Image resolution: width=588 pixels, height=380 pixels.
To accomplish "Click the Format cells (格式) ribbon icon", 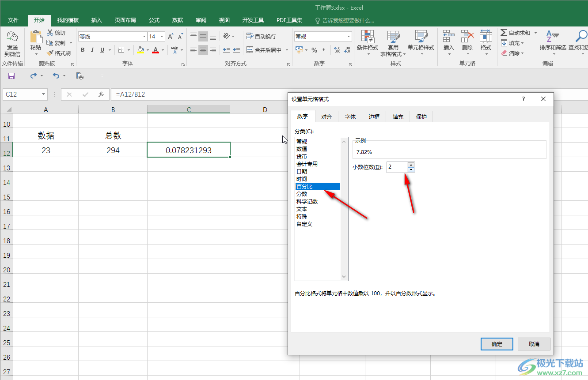I will [486, 37].
